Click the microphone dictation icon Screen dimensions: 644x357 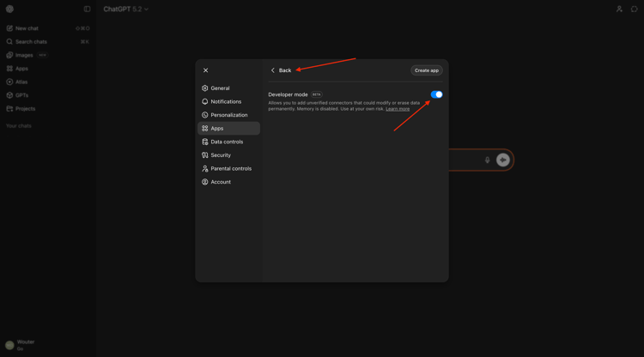(x=487, y=160)
